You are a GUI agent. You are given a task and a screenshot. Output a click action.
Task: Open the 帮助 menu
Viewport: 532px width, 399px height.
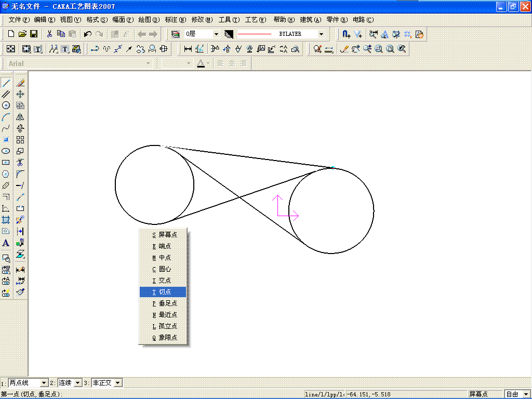pyautogui.click(x=284, y=20)
